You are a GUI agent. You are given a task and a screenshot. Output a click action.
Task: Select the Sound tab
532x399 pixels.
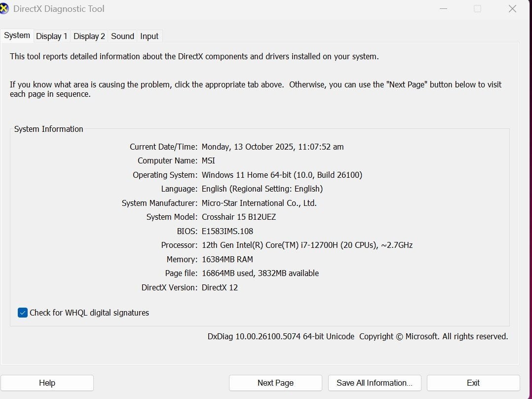tap(122, 36)
